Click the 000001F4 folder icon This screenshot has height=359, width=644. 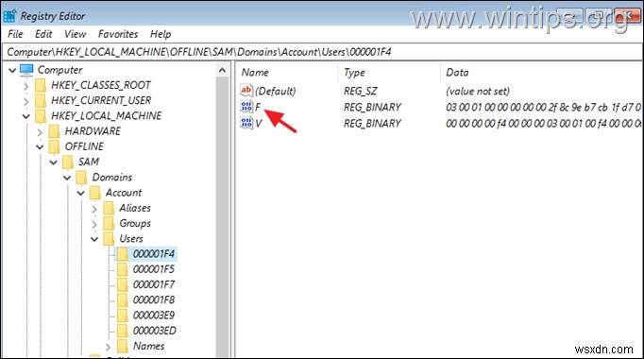123,254
